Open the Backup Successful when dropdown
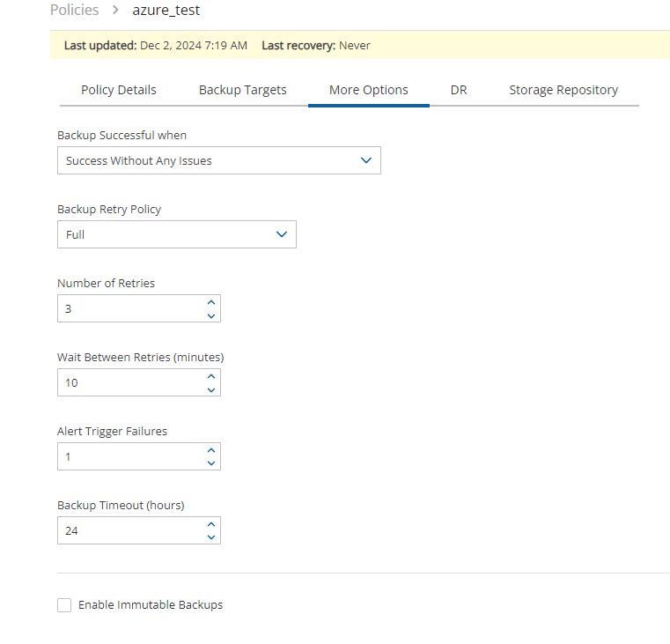This screenshot has height=644, width=670. [218, 160]
